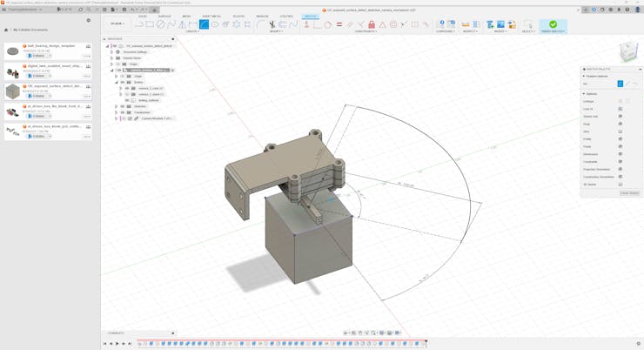Select the Line sketch tool
644x350 pixels.
[x=139, y=24]
